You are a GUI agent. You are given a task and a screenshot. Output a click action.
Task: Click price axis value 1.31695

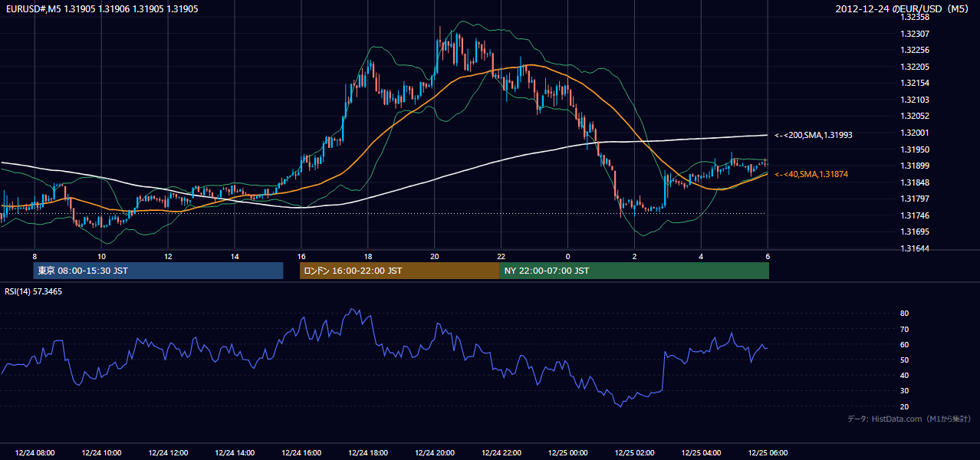(914, 232)
